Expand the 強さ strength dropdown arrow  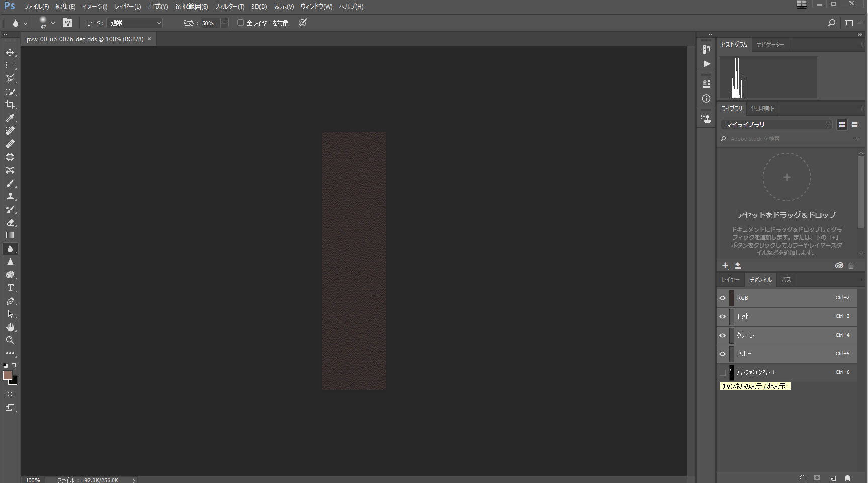pos(224,23)
